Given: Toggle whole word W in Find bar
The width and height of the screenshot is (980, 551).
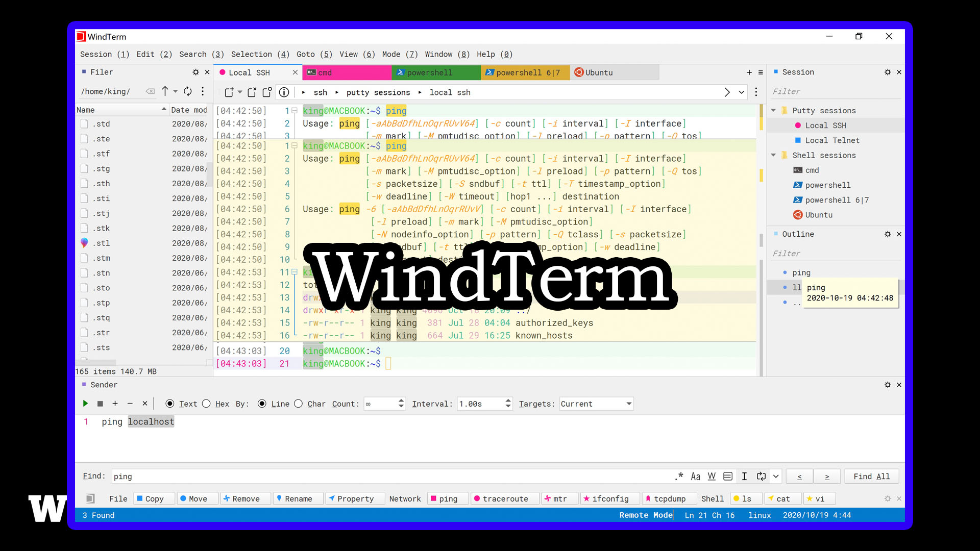Looking at the screenshot, I should [712, 476].
